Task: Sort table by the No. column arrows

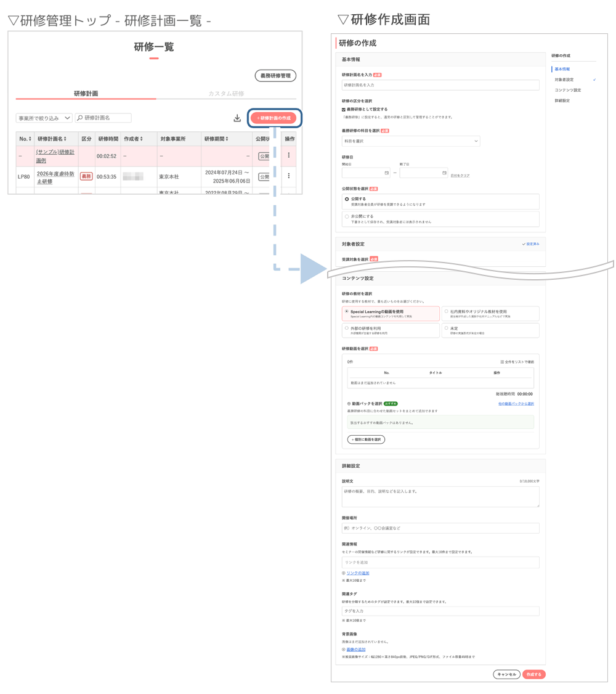Action: pyautogui.click(x=30, y=139)
